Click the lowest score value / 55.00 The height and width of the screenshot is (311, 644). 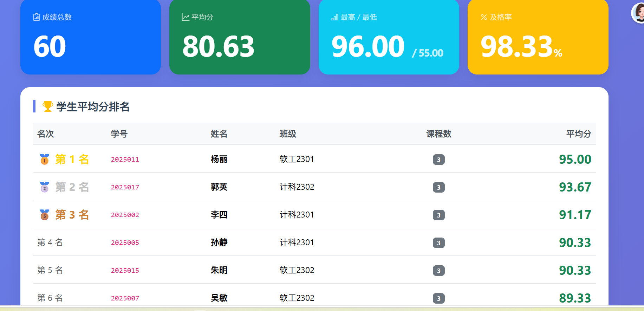coord(428,53)
